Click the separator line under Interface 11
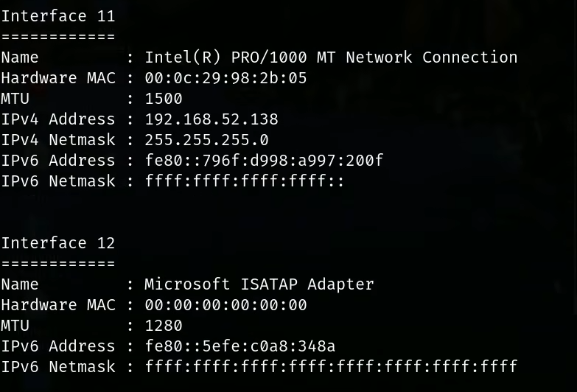 58,37
